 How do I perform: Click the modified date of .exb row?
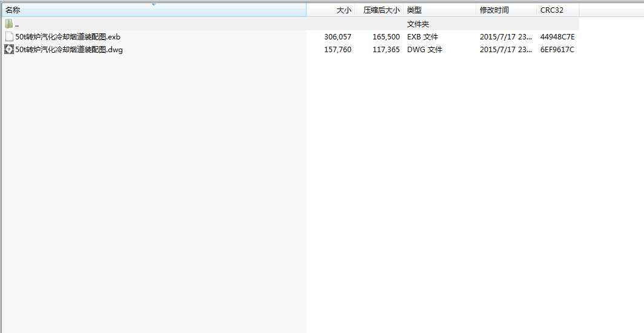click(x=506, y=37)
